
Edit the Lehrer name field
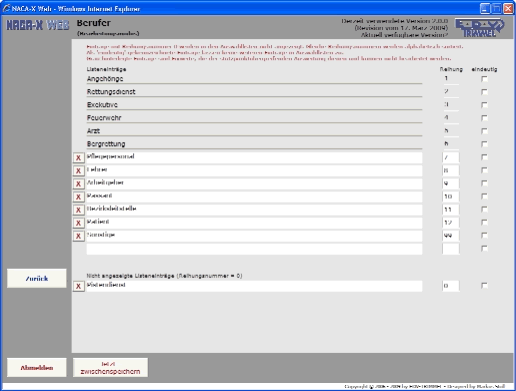(254, 170)
